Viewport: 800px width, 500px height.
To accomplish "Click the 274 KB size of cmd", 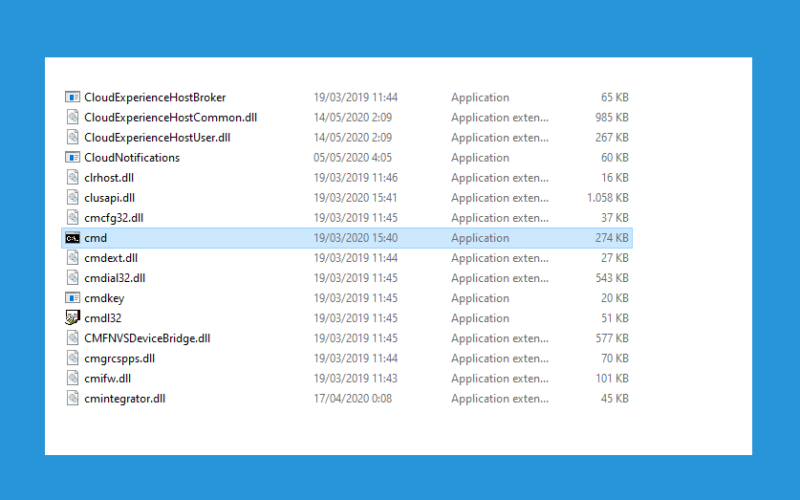I will (612, 238).
